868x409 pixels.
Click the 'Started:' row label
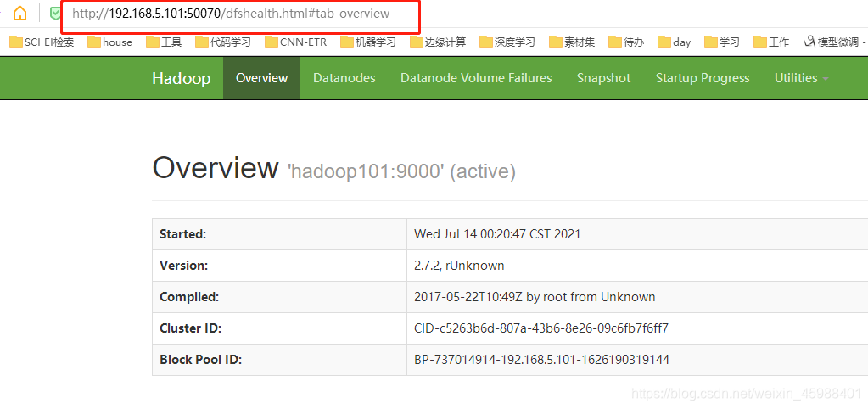pos(182,234)
